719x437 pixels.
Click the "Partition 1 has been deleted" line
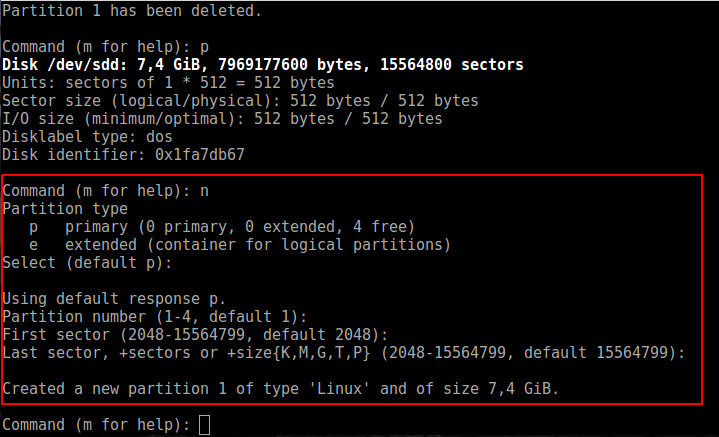133,11
